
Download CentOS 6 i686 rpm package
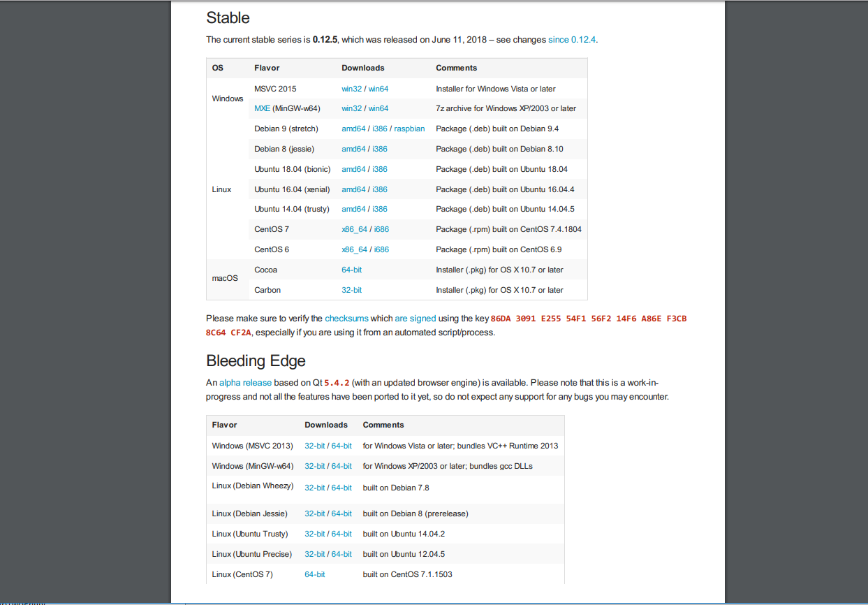point(382,249)
